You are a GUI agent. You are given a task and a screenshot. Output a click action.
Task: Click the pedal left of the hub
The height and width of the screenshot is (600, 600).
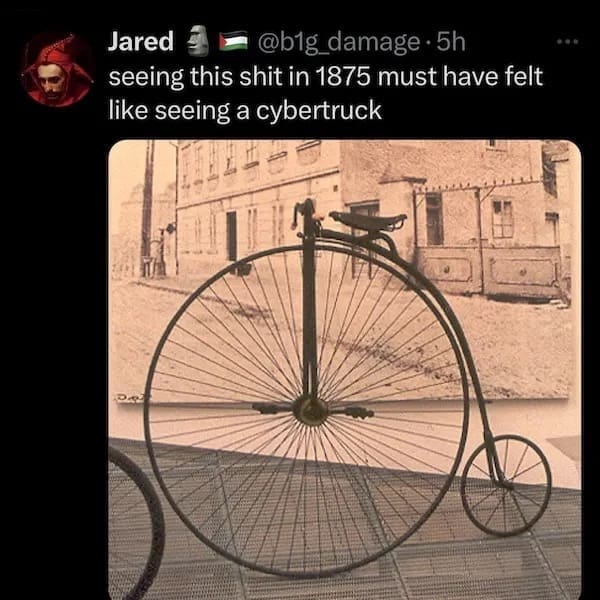[x=268, y=409]
